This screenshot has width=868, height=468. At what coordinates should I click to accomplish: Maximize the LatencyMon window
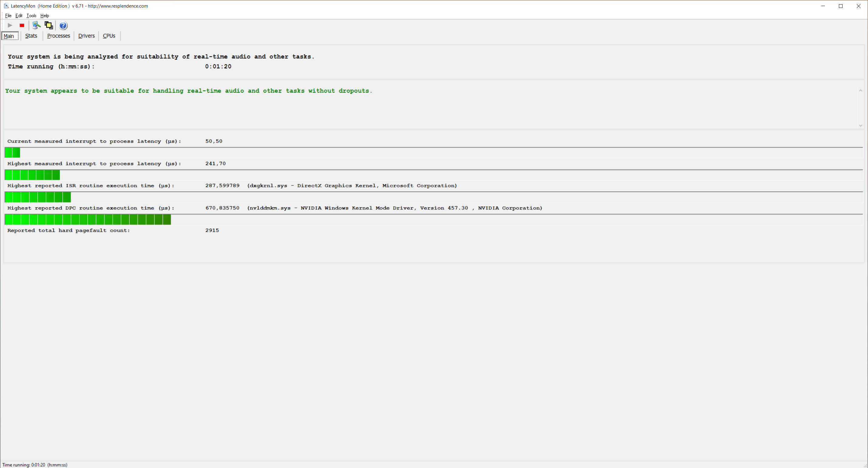(x=840, y=6)
